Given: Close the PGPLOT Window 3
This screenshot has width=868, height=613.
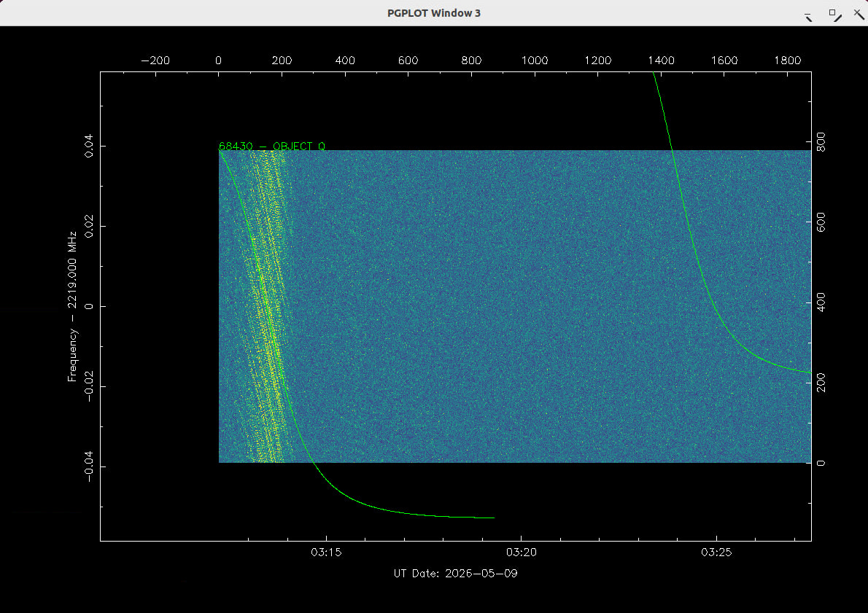Looking at the screenshot, I should 859,14.
